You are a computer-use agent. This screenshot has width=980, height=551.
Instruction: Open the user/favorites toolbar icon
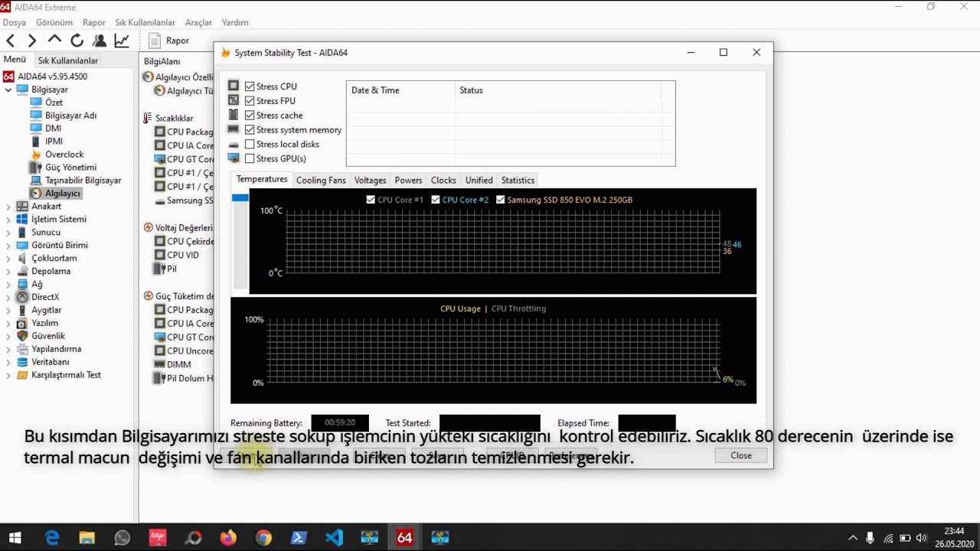pyautogui.click(x=99, y=41)
